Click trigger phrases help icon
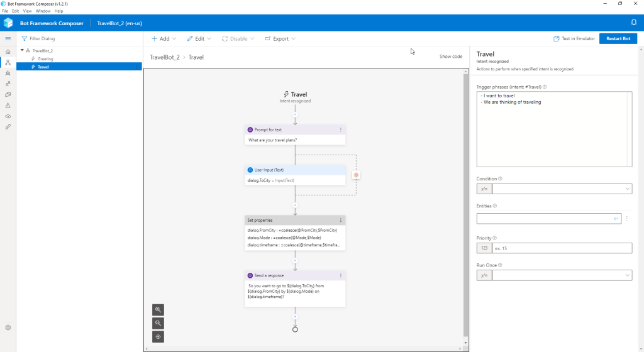 [545, 87]
